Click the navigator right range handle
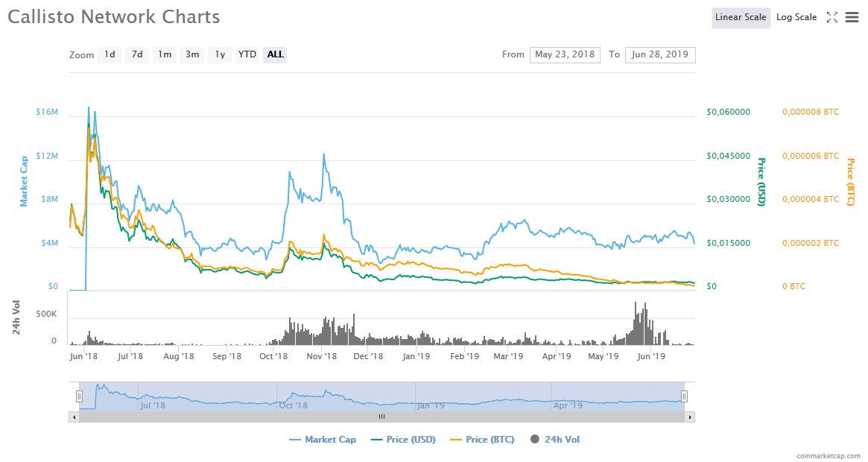 pyautogui.click(x=684, y=396)
